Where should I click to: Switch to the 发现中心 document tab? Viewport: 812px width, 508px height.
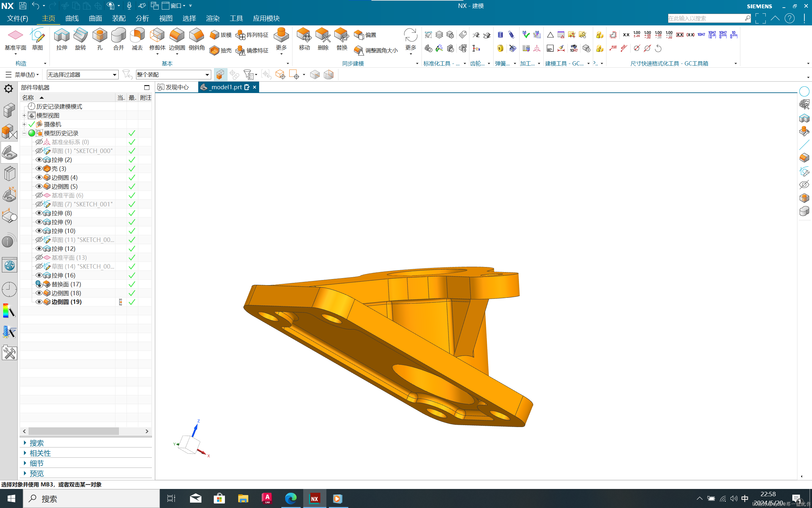point(174,87)
